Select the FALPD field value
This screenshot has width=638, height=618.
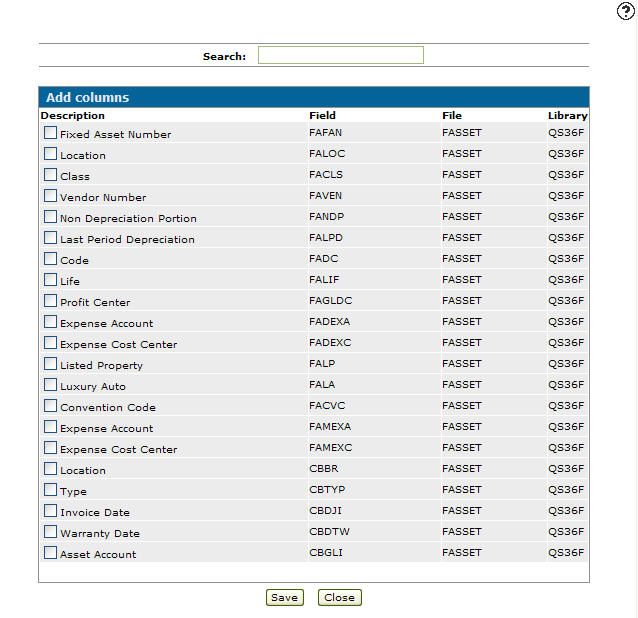326,238
